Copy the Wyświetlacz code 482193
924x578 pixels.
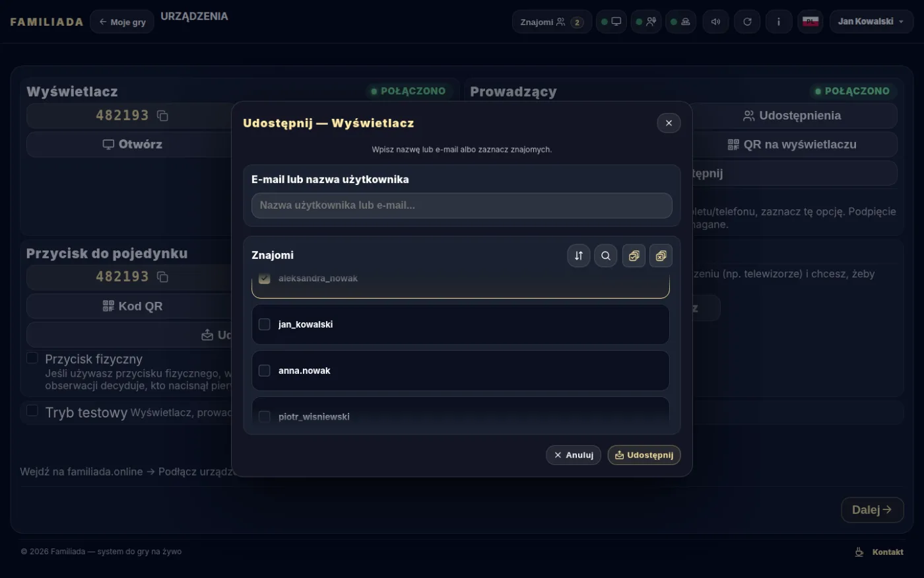162,116
